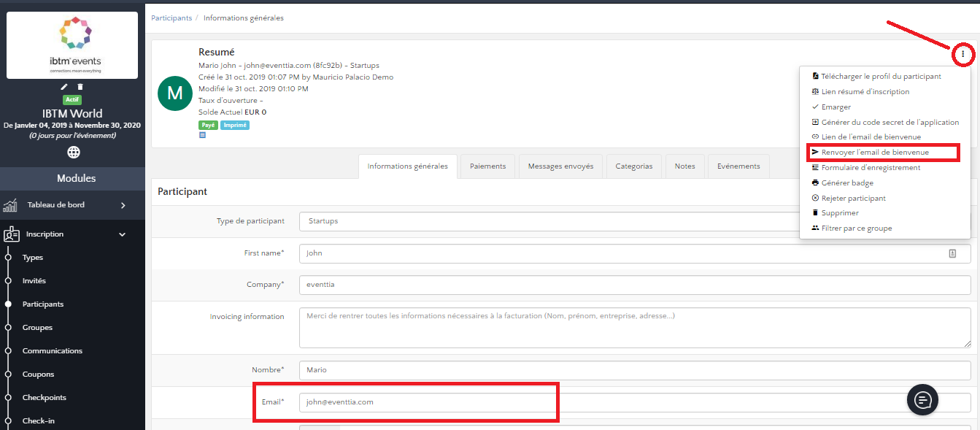Choose Générer badge from the menu
The width and height of the screenshot is (980, 430).
tap(846, 183)
